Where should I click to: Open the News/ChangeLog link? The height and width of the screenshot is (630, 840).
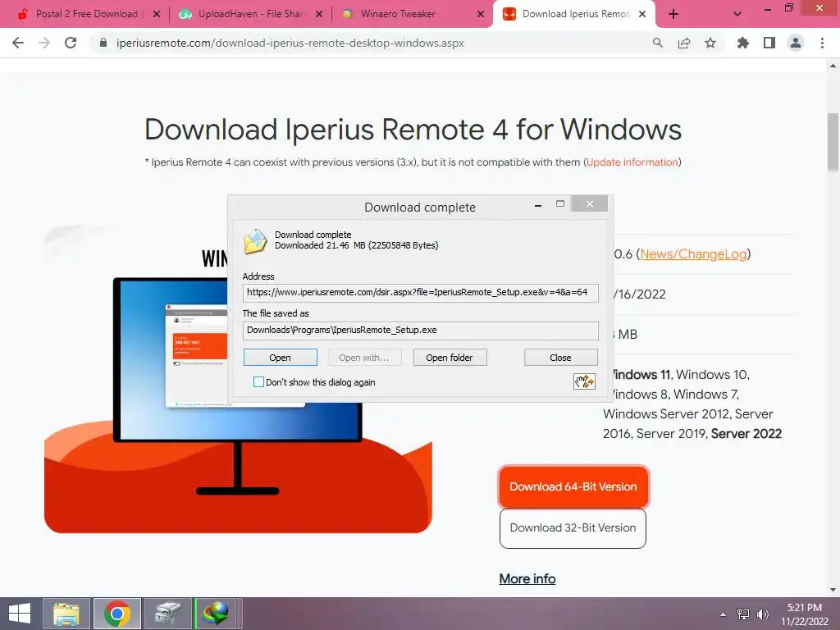click(693, 254)
